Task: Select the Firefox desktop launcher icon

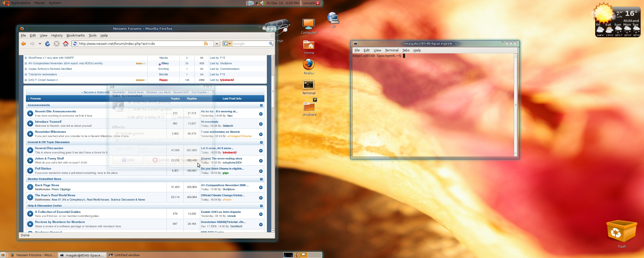Action: (309, 67)
